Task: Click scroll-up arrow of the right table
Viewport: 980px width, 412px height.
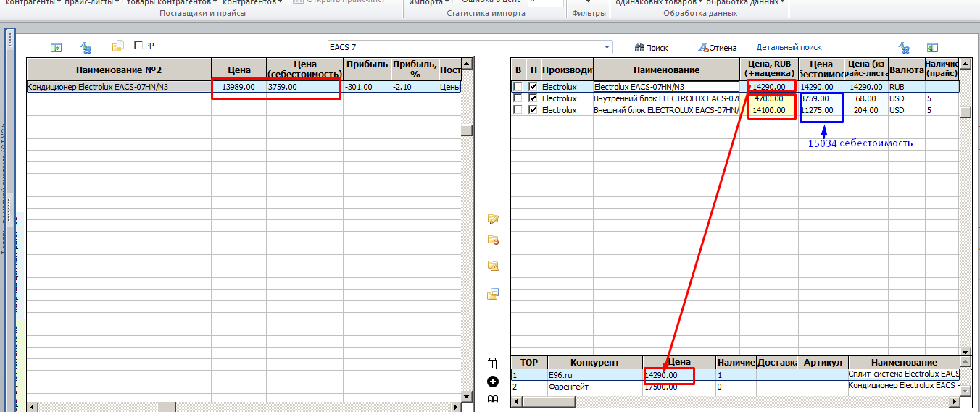Action: point(965,64)
